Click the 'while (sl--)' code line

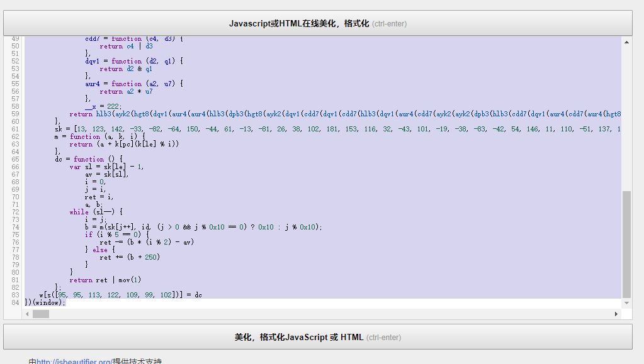click(96, 212)
